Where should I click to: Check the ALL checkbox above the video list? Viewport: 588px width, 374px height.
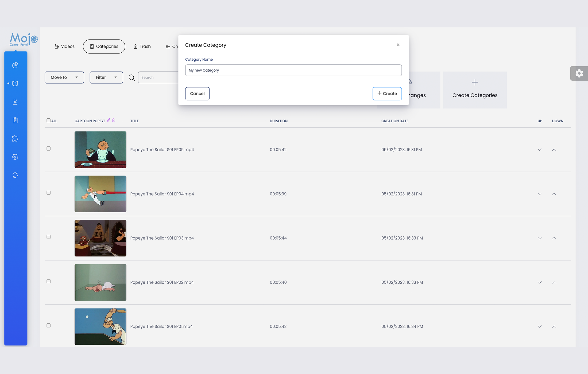(48, 120)
